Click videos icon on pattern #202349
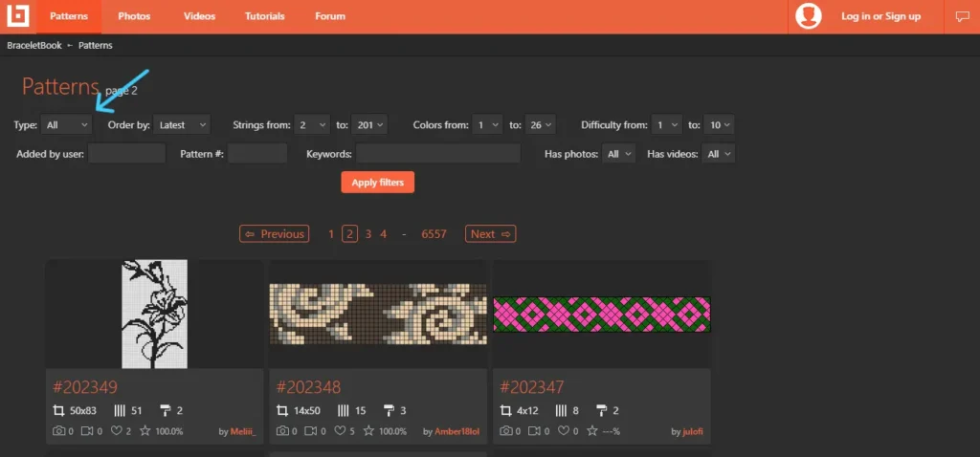Image resolution: width=980 pixels, height=457 pixels. point(85,431)
